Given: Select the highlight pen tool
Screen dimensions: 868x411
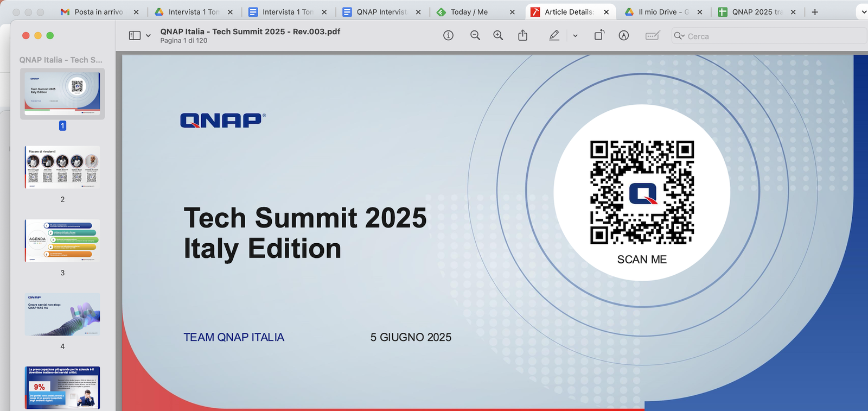Looking at the screenshot, I should (554, 35).
